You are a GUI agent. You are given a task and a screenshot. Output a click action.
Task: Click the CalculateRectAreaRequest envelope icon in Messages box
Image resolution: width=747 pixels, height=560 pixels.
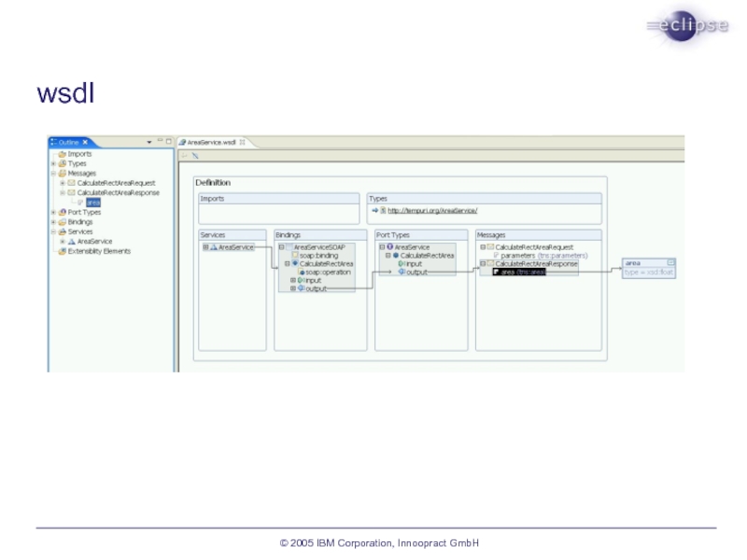point(490,247)
